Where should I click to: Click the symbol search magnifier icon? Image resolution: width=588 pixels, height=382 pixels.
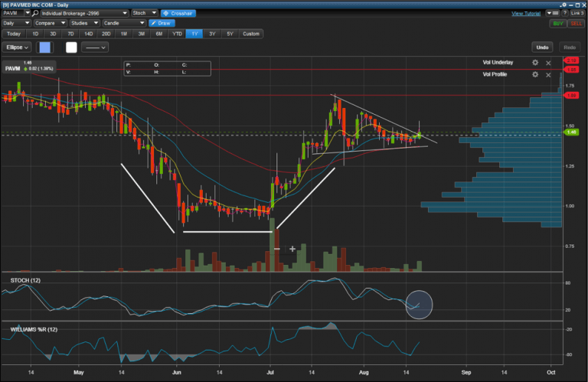click(35, 13)
